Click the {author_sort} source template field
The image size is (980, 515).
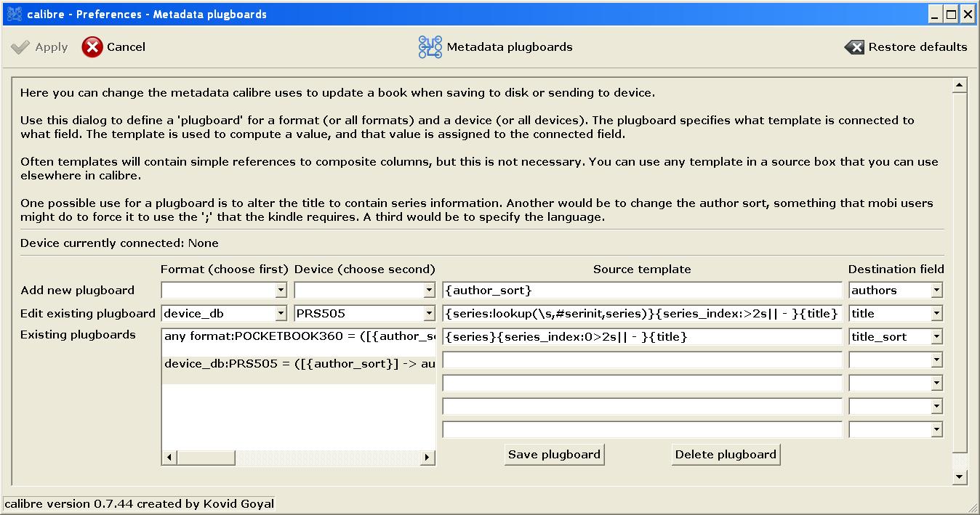[x=642, y=291]
